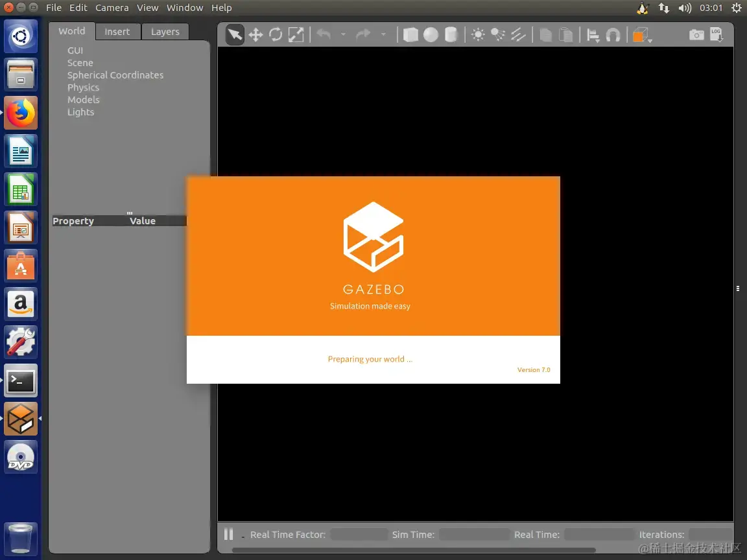This screenshot has width=747, height=560.
Task: Open LibreOffice Impress from launcher
Action: [x=21, y=227]
